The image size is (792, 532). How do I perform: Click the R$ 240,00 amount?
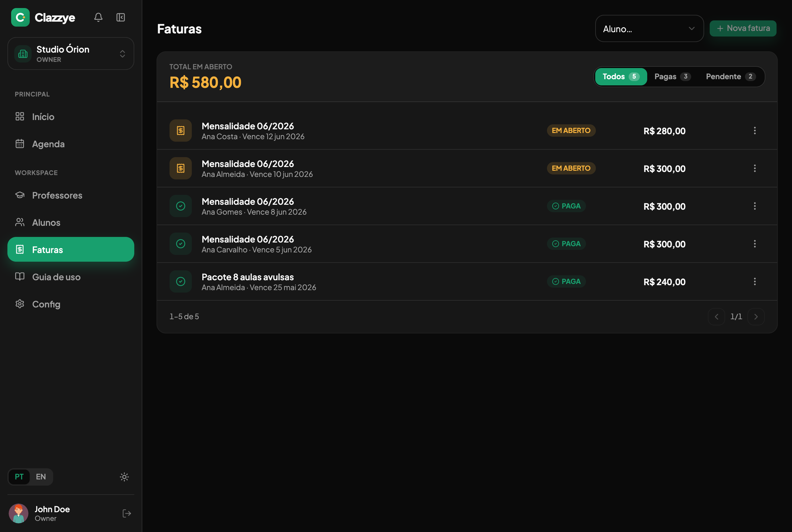(665, 282)
